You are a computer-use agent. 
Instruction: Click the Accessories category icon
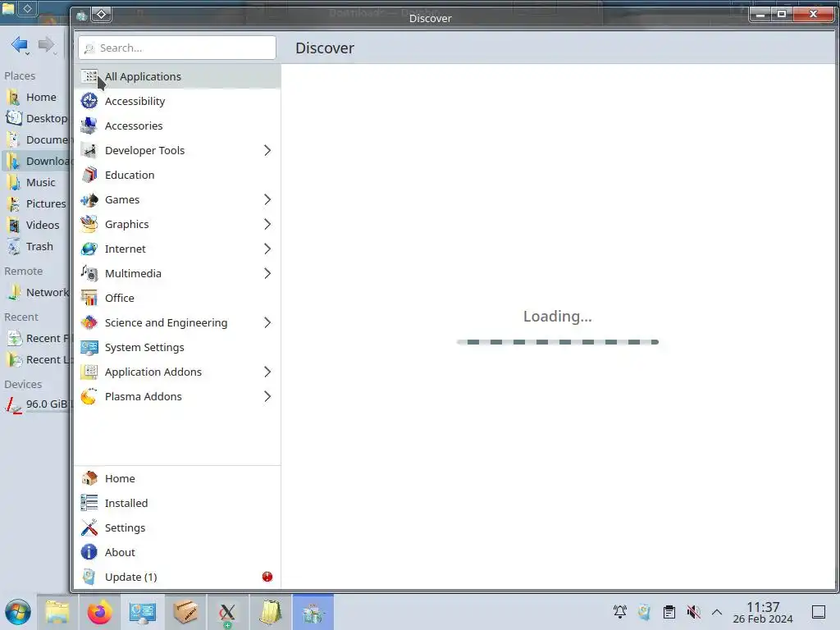point(89,126)
